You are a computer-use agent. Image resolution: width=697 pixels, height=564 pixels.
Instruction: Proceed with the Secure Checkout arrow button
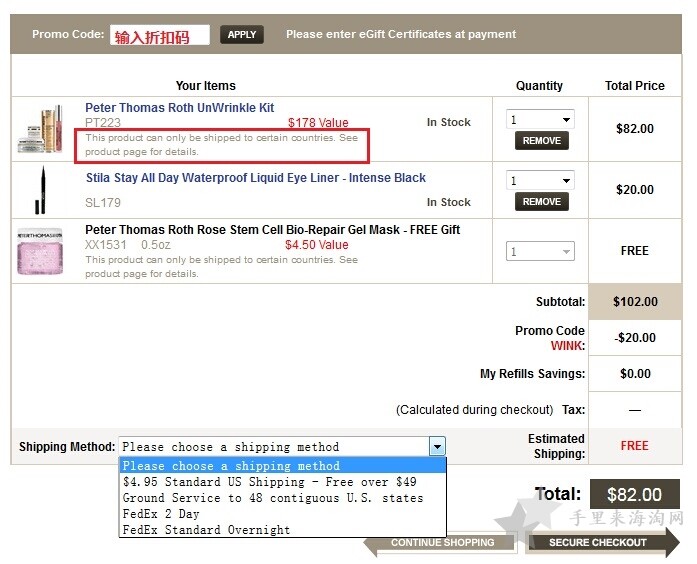tap(602, 542)
